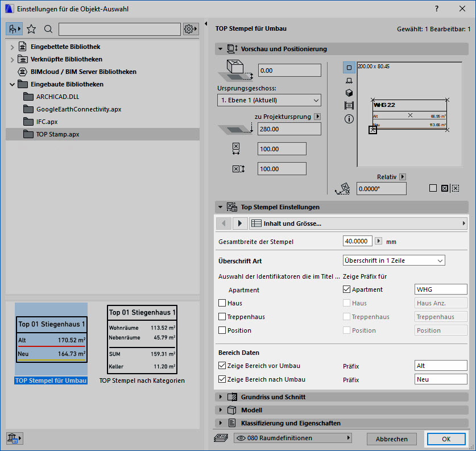
Task: Toggle Zeige Bereich nach Umbau
Action: point(222,379)
